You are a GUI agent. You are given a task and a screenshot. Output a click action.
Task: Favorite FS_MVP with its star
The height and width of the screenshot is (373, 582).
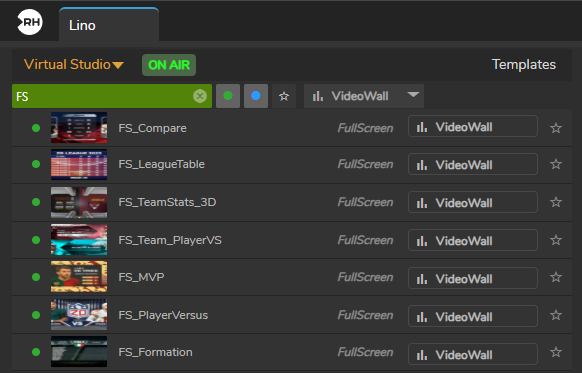[x=556, y=277]
